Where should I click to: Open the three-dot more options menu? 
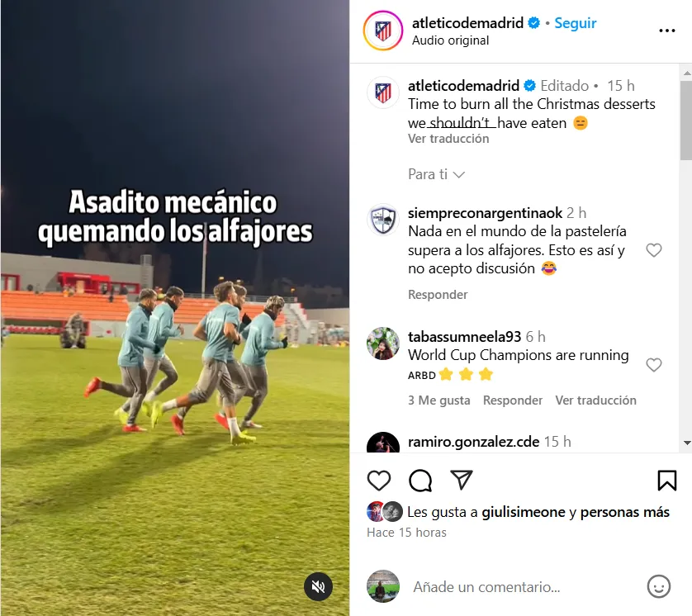tap(667, 31)
